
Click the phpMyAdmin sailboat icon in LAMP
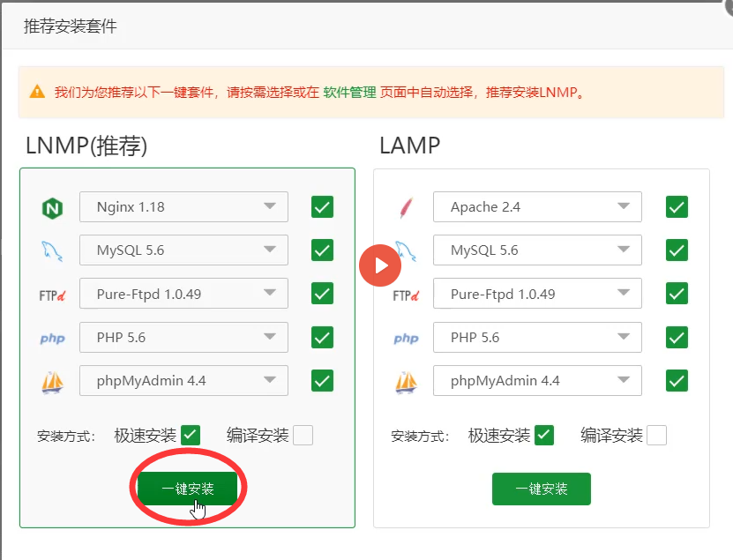click(x=407, y=383)
